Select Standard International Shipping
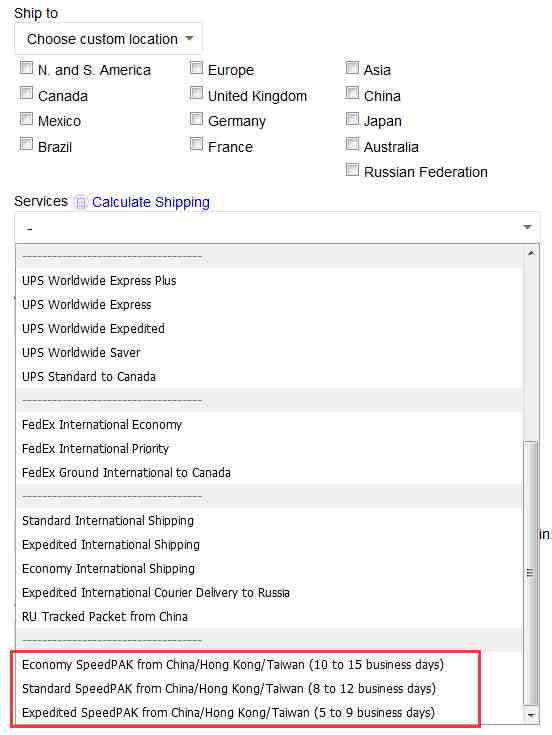The width and height of the screenshot is (552, 735). 269,521
